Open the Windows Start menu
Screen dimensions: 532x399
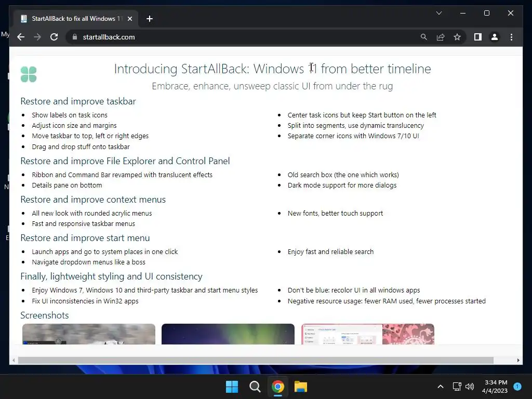232,387
